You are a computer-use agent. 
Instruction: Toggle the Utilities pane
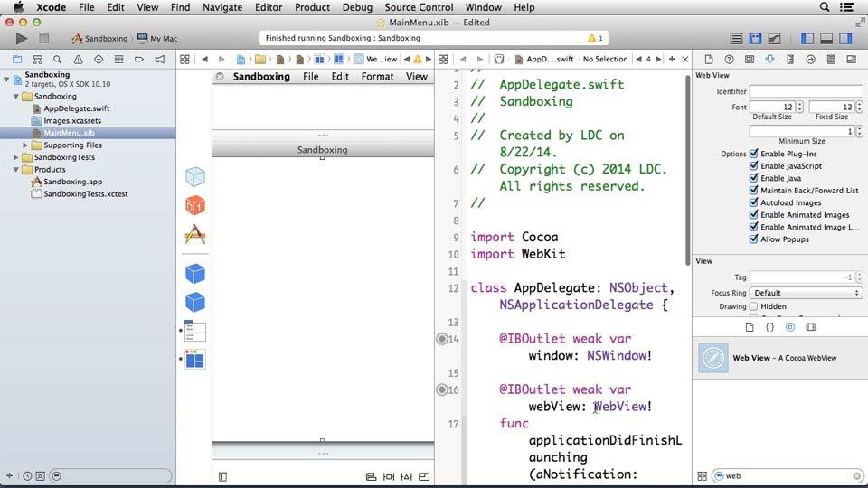[x=845, y=38]
